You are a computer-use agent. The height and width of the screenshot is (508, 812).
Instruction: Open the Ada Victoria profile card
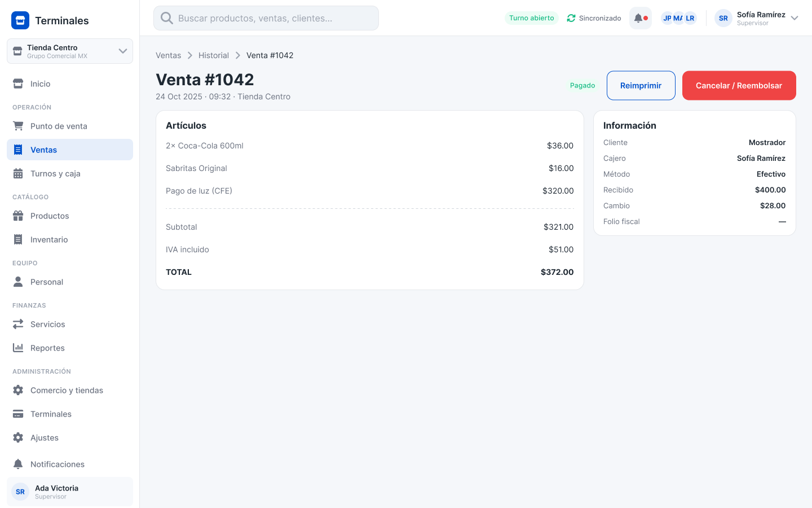coord(70,492)
